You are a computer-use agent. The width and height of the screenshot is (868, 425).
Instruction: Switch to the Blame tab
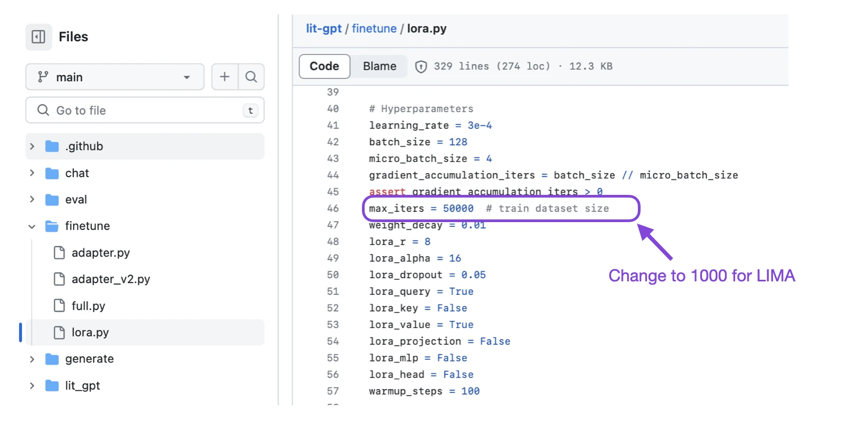(380, 66)
